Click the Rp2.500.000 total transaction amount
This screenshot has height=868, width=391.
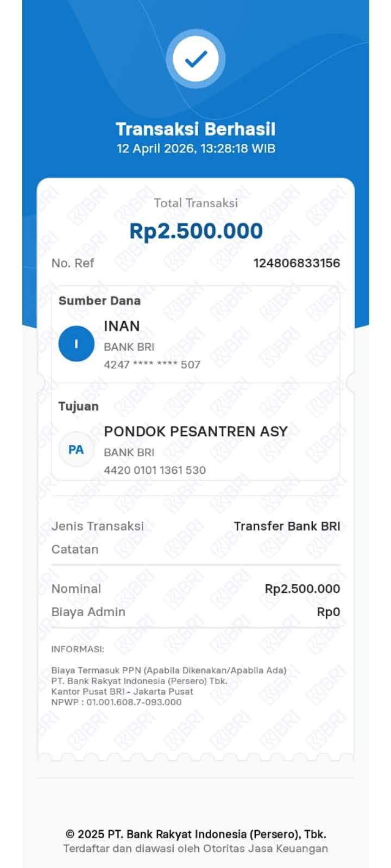click(195, 231)
